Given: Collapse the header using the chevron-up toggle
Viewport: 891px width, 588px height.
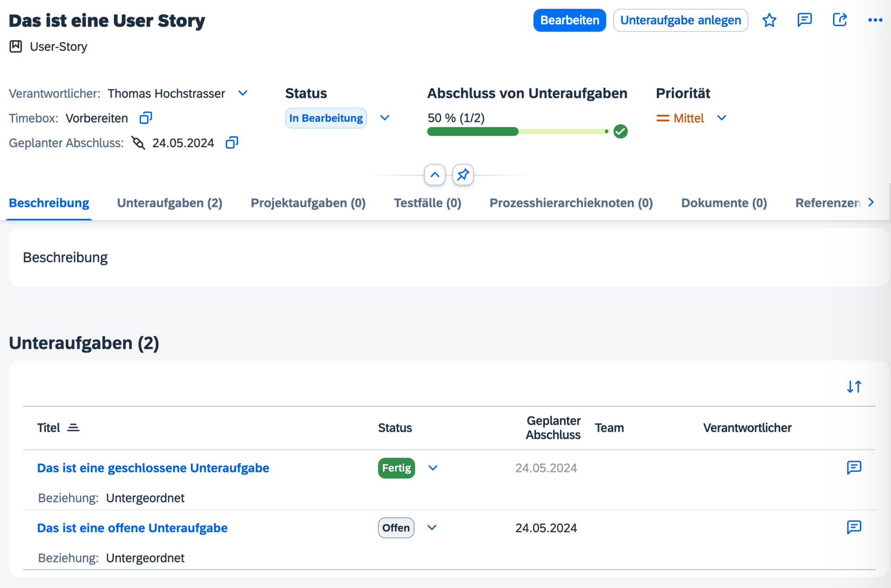Looking at the screenshot, I should (x=435, y=175).
